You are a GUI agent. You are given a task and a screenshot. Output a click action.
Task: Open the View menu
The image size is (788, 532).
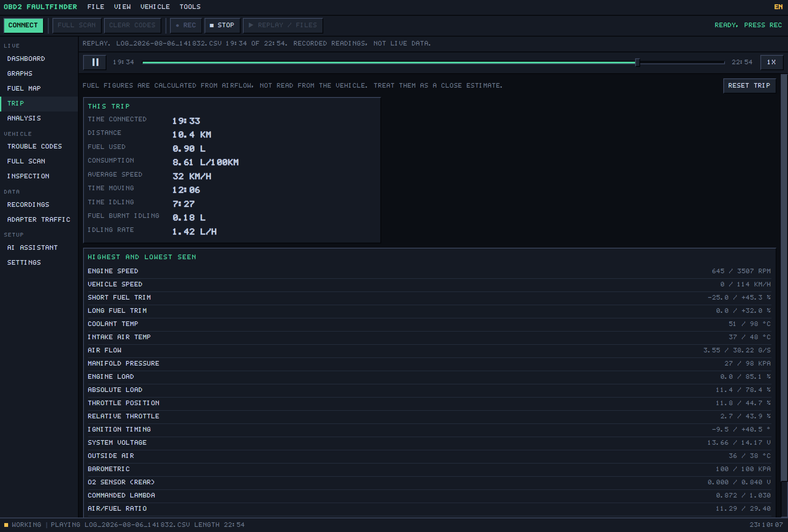coord(122,7)
